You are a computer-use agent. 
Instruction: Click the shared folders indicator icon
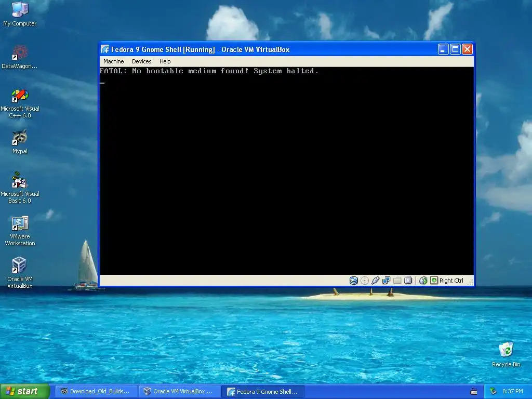(x=397, y=281)
